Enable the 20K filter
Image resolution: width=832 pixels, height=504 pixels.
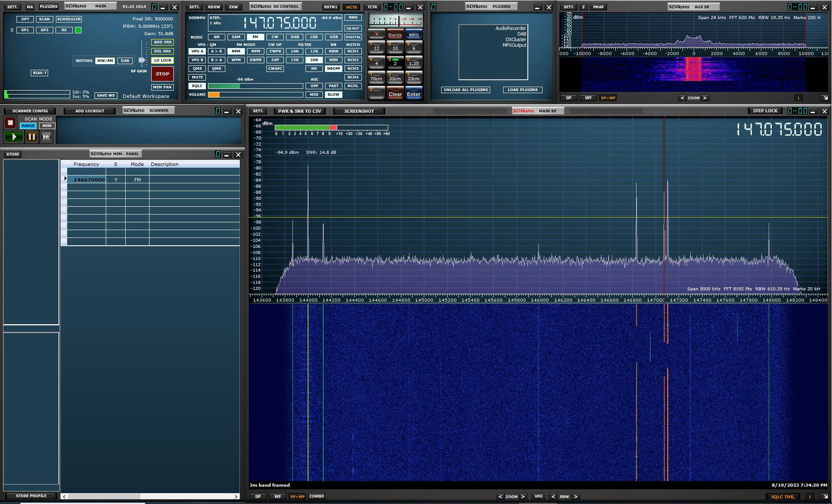click(314, 60)
